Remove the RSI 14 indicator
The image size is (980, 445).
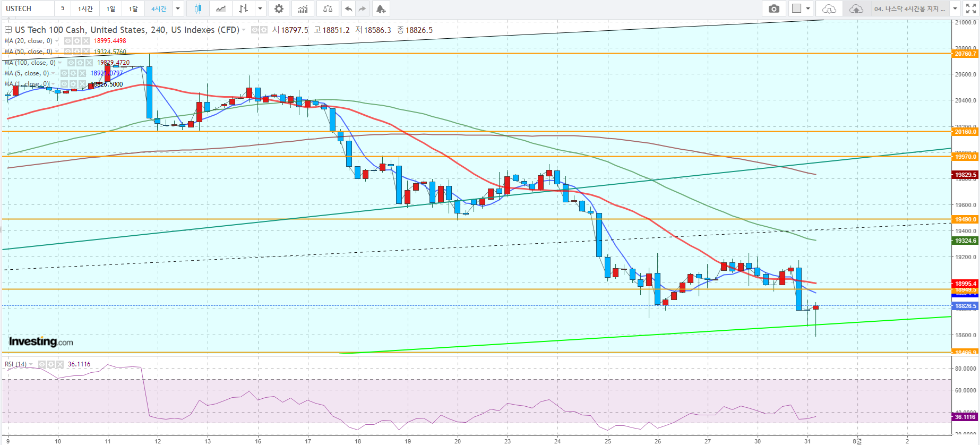[60, 364]
